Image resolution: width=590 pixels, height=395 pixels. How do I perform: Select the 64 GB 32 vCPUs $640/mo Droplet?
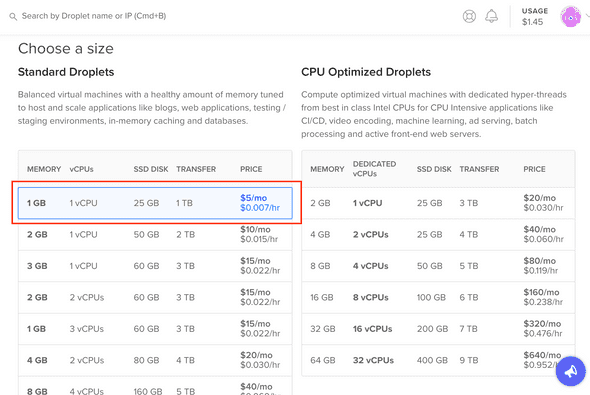438,360
